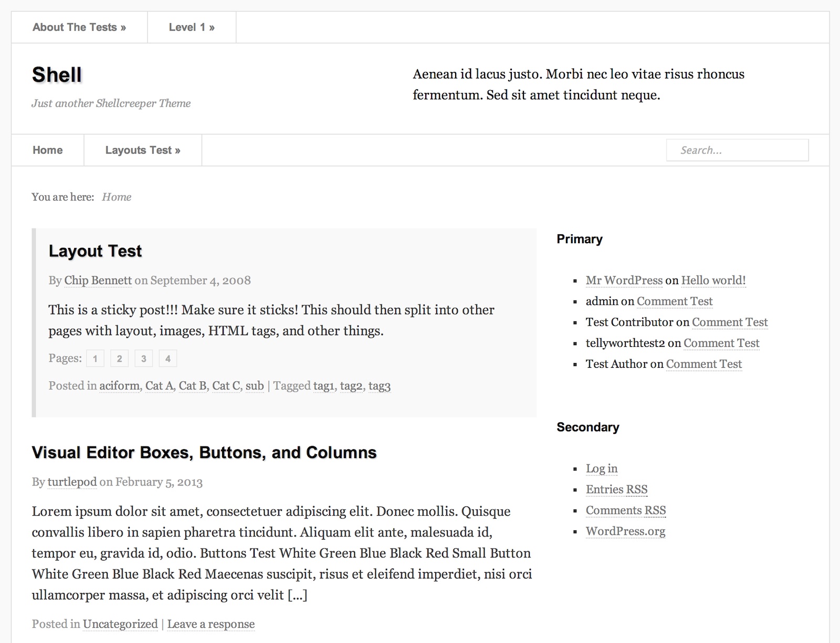Click the Shell site title
The height and width of the screenshot is (643, 840).
57,75
